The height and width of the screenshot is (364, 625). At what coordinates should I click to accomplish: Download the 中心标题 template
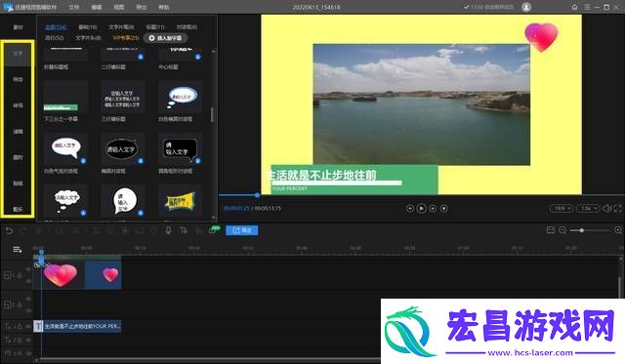198,57
